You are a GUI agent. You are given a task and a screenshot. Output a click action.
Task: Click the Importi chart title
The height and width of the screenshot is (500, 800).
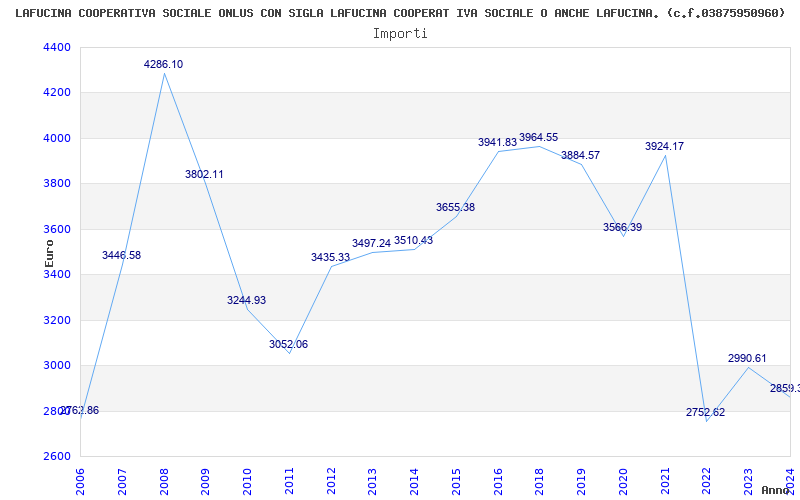click(400, 34)
